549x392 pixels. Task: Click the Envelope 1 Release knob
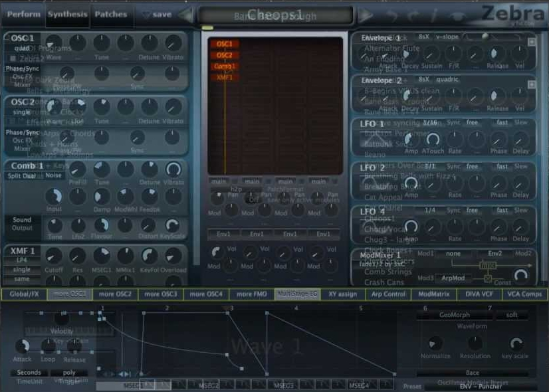pos(494,54)
